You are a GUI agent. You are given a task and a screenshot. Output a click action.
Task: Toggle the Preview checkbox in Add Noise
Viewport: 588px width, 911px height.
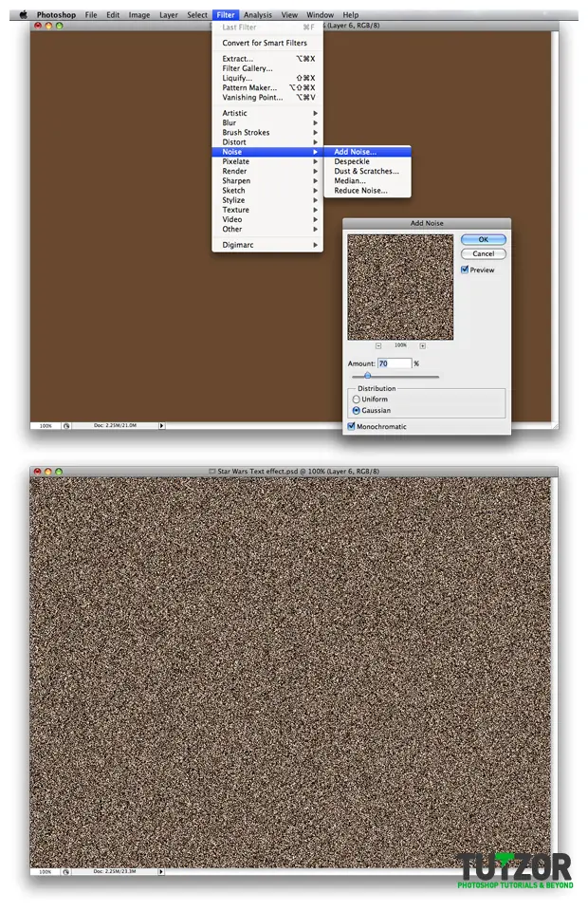tap(465, 270)
